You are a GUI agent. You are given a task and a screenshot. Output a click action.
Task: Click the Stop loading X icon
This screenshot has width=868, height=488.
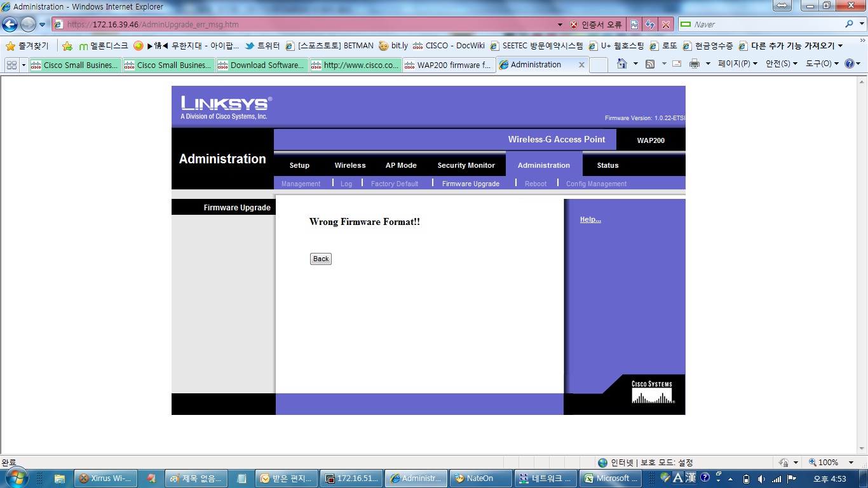pyautogui.click(x=665, y=25)
